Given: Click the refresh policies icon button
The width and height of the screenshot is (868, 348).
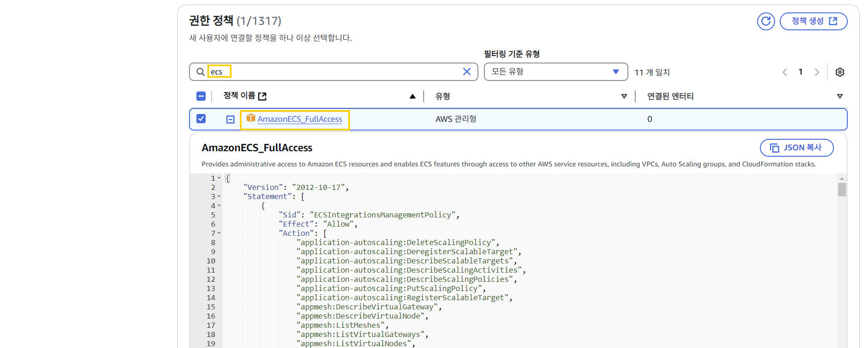Looking at the screenshot, I should (x=766, y=21).
